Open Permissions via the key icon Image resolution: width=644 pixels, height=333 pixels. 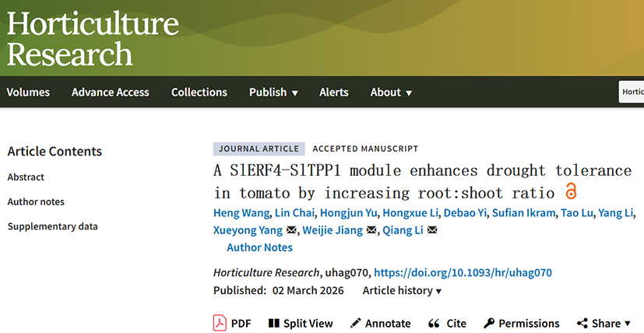point(489,323)
